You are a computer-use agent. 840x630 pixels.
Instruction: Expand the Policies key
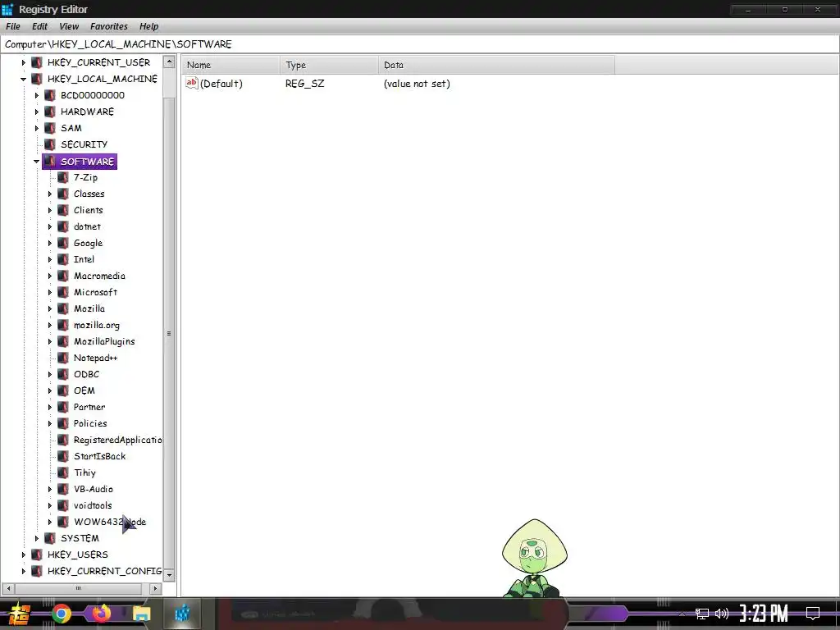click(x=50, y=423)
